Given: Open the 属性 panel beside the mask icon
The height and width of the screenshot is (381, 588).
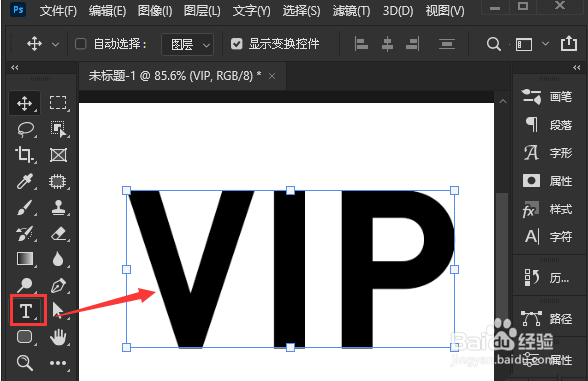Looking at the screenshot, I should click(x=547, y=181).
